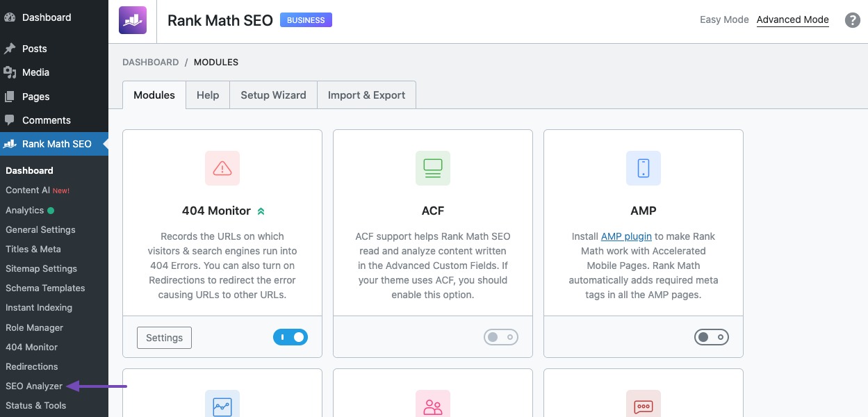Open SEO Analyzer submenu item

tap(34, 386)
